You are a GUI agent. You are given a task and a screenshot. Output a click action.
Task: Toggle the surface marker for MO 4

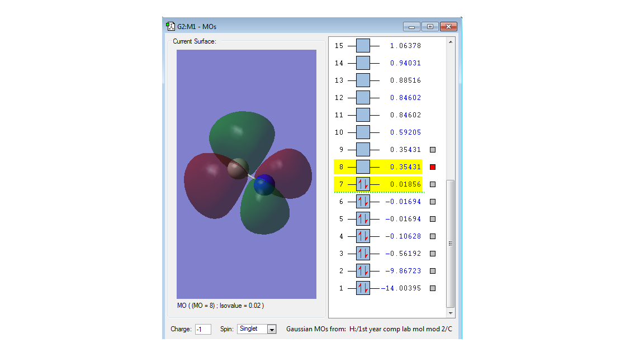pyautogui.click(x=433, y=236)
